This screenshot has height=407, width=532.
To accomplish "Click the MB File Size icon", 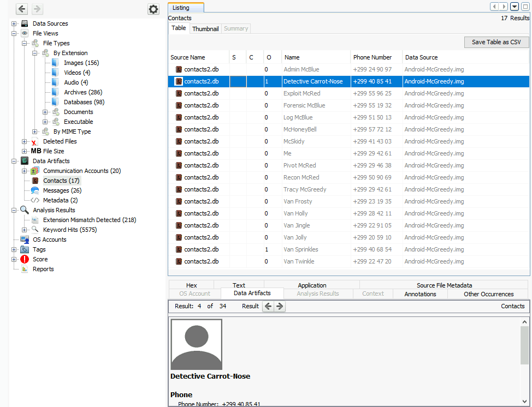I will (36, 151).
